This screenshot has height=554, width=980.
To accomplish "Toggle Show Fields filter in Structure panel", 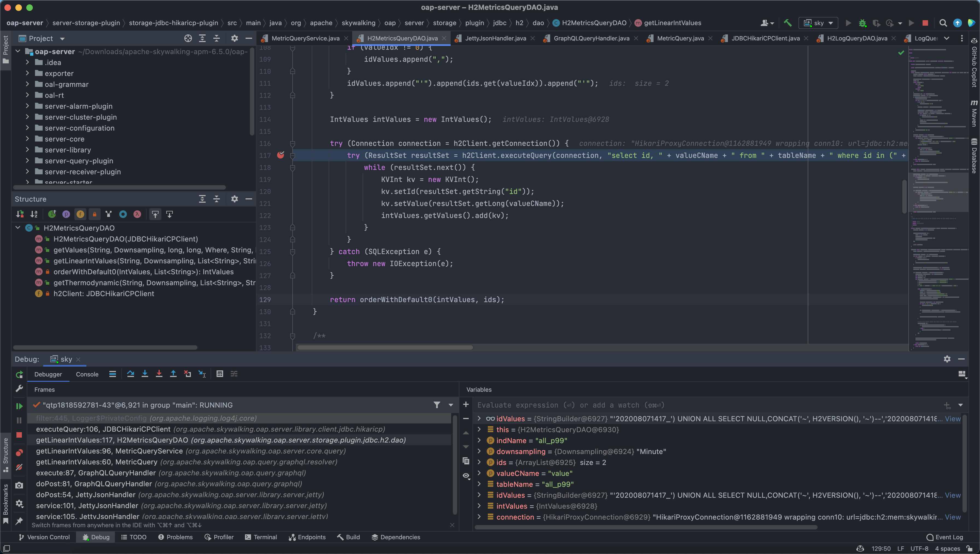I will 80,214.
